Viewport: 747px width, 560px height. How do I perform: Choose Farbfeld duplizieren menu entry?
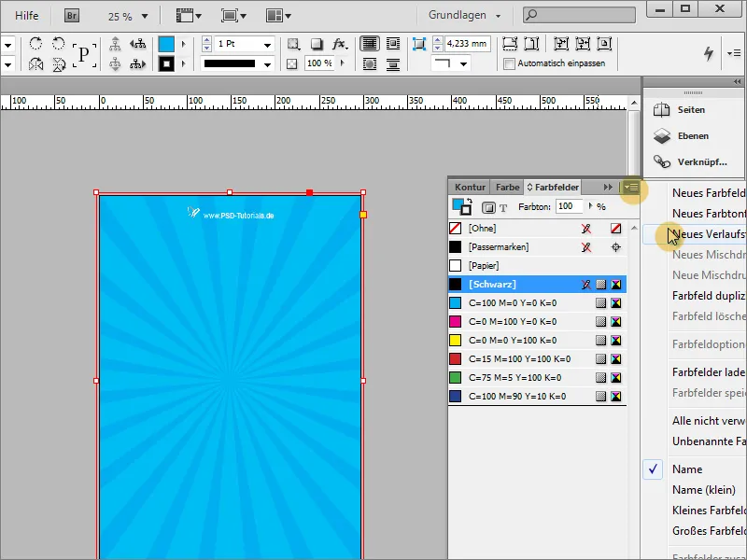[709, 296]
